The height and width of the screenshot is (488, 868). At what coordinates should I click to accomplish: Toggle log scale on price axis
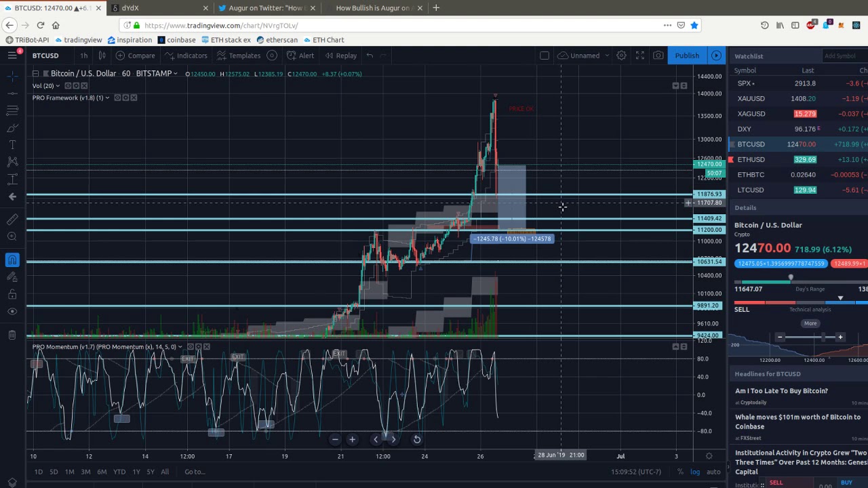(x=695, y=472)
